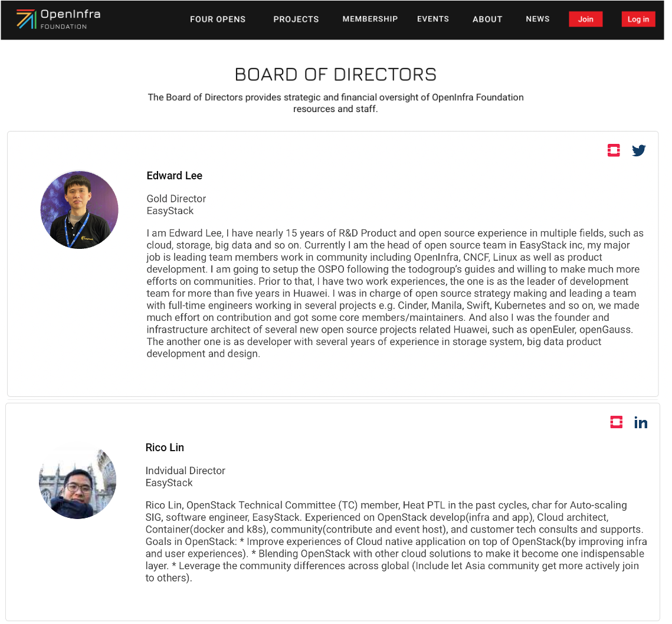Open Rico Lin's LinkedIn icon
The image size is (672, 624).
tap(641, 422)
